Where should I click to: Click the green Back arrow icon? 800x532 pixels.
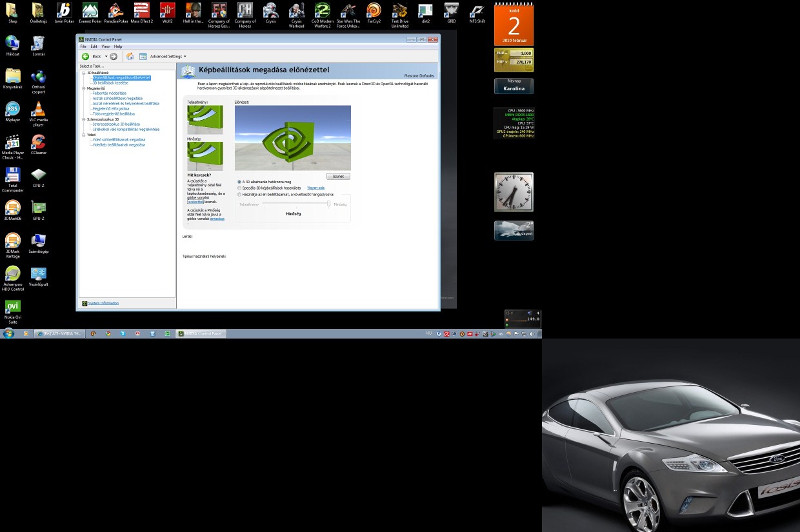pos(85,56)
